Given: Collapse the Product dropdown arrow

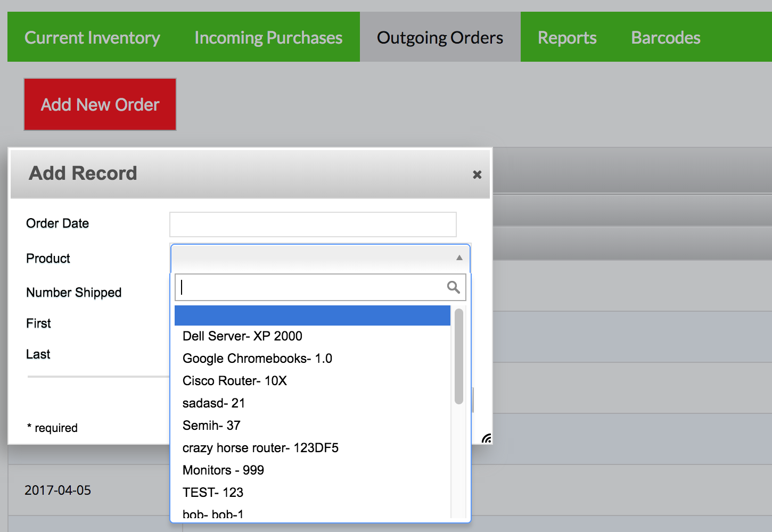Looking at the screenshot, I should (x=459, y=257).
